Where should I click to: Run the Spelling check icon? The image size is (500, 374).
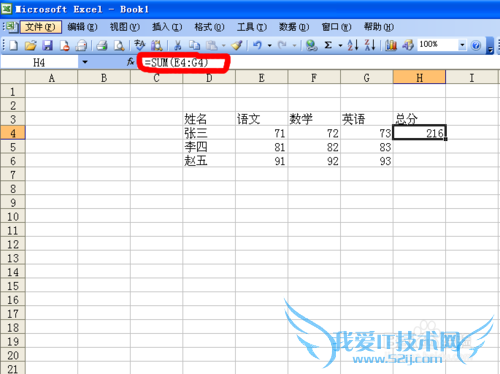[x=140, y=45]
